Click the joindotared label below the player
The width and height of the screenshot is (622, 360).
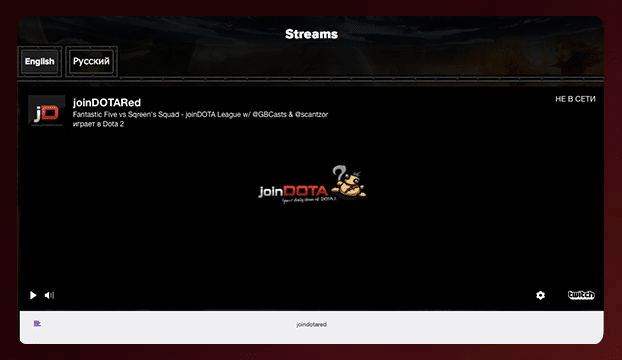tap(311, 324)
